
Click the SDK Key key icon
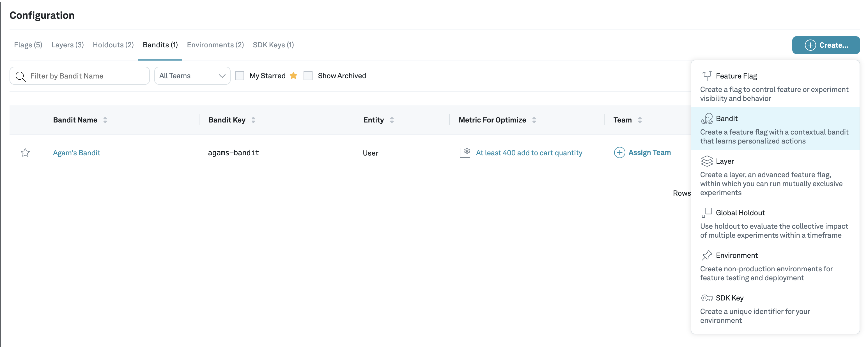[707, 298]
